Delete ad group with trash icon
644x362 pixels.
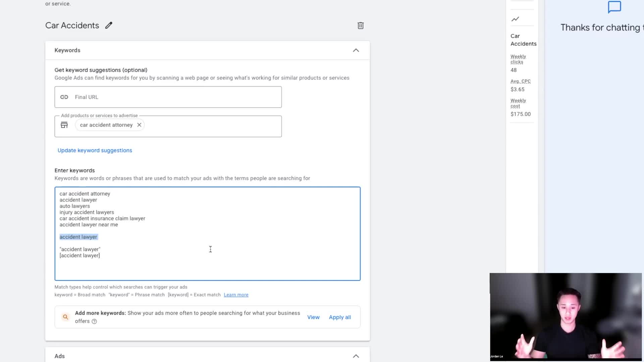point(361,25)
